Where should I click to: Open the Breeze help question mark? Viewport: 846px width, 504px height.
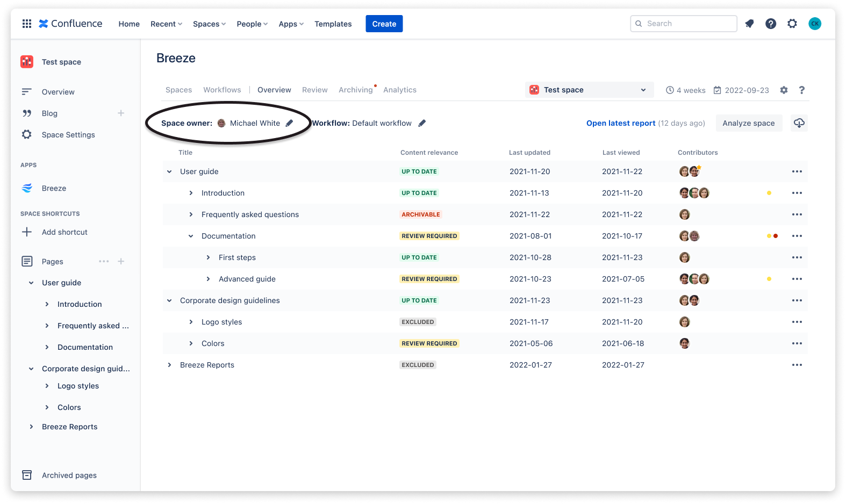coord(802,90)
